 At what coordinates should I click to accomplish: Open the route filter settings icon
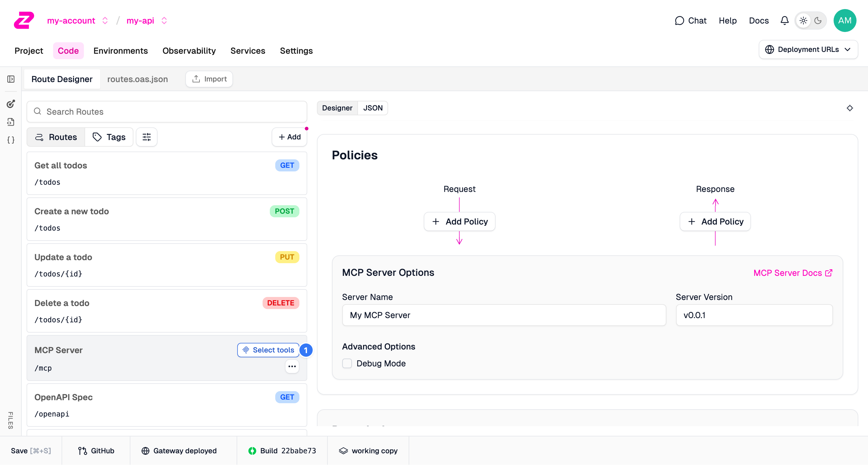(147, 137)
